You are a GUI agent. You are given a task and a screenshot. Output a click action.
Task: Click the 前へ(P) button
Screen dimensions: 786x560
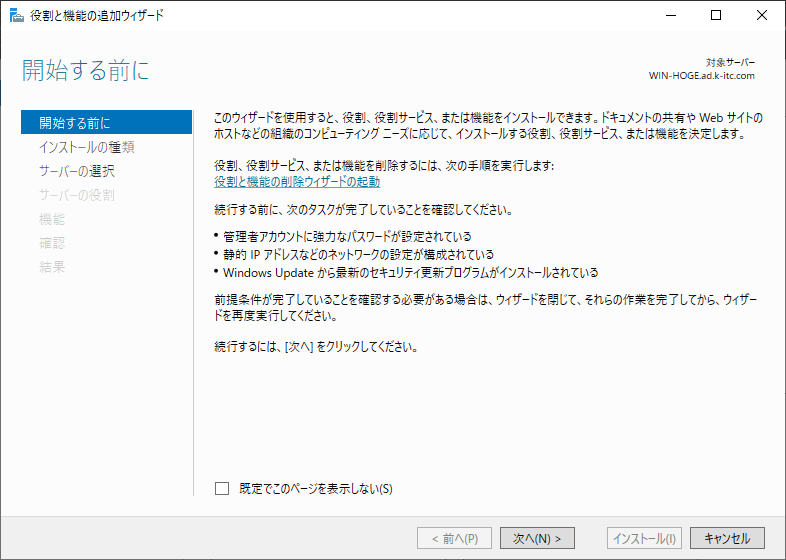(454, 538)
